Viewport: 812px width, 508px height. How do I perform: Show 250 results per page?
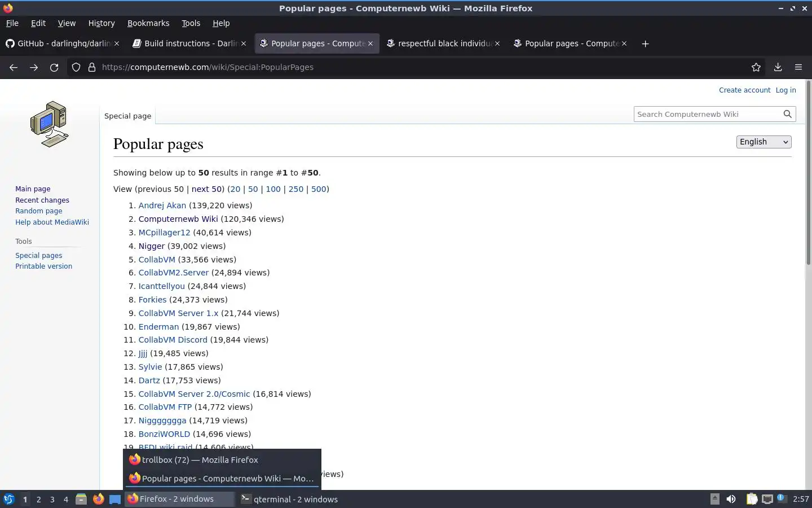click(x=296, y=189)
